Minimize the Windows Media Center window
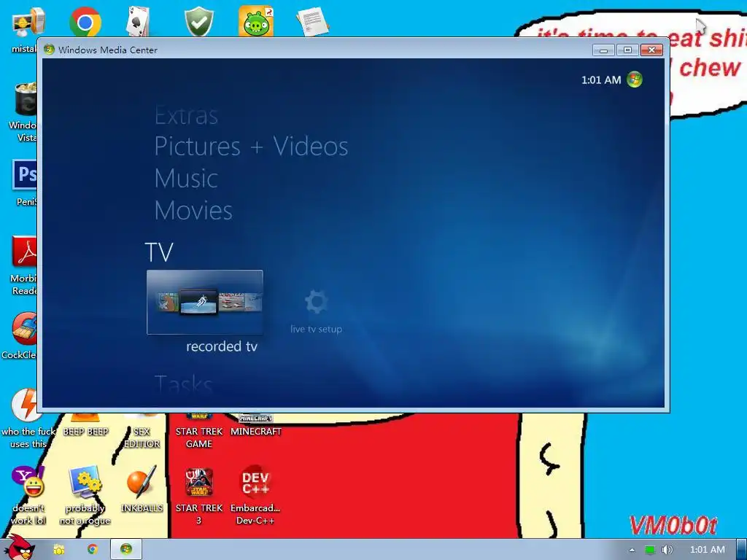 pos(603,50)
